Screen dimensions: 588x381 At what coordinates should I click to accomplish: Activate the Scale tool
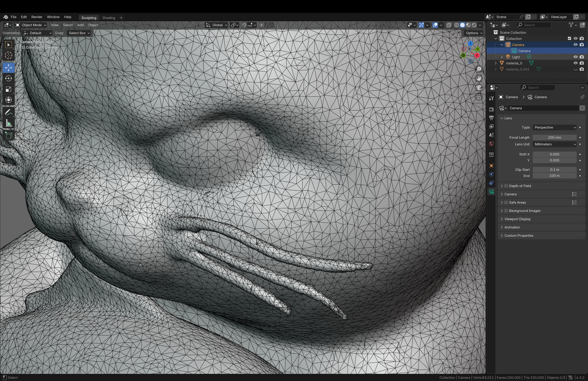(x=9, y=89)
